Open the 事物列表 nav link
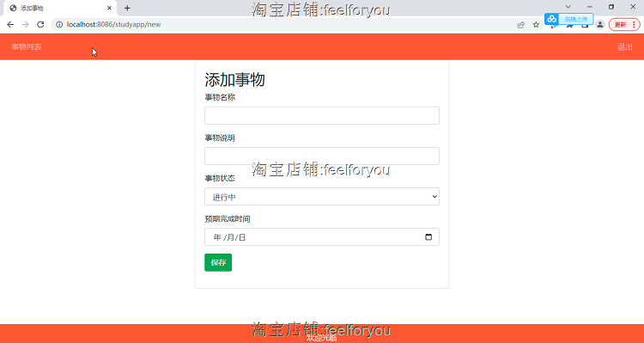Screen dimensions: 644x343 coord(27,47)
